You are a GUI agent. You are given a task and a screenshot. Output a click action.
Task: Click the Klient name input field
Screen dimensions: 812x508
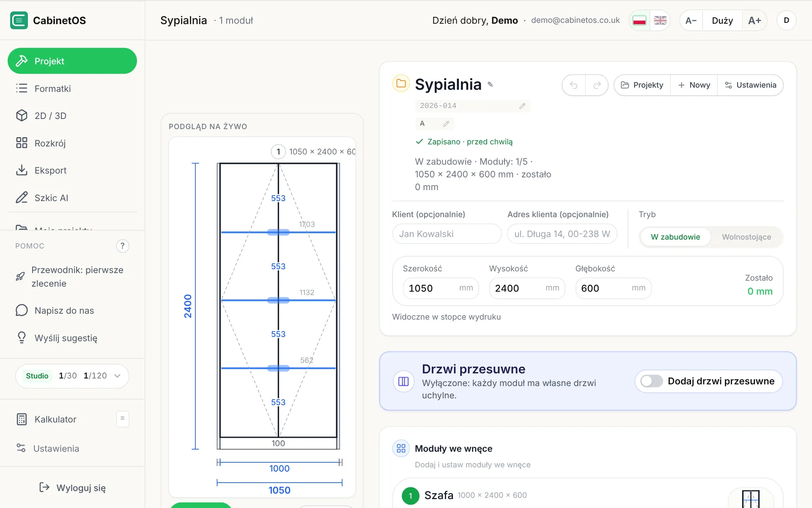[x=447, y=234]
